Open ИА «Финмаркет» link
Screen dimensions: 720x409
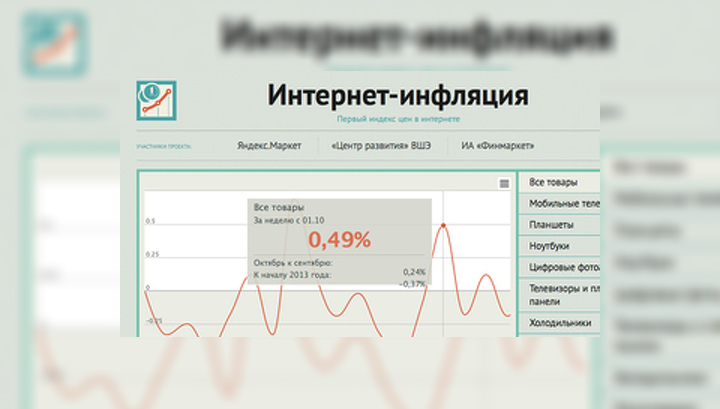click(x=498, y=146)
